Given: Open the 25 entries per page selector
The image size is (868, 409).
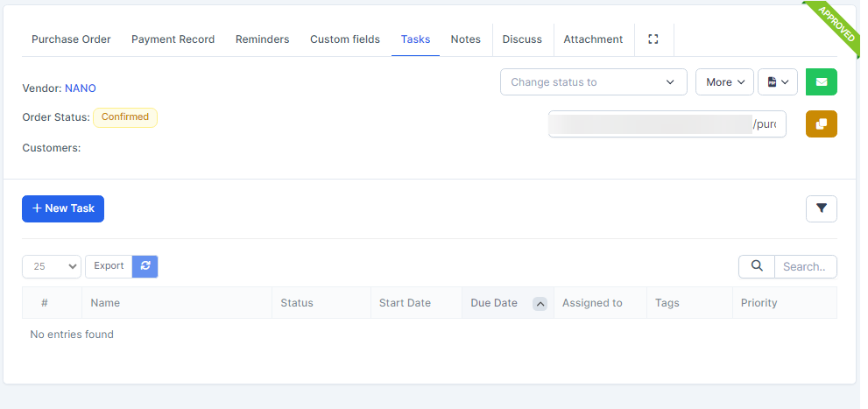Looking at the screenshot, I should click(x=52, y=266).
